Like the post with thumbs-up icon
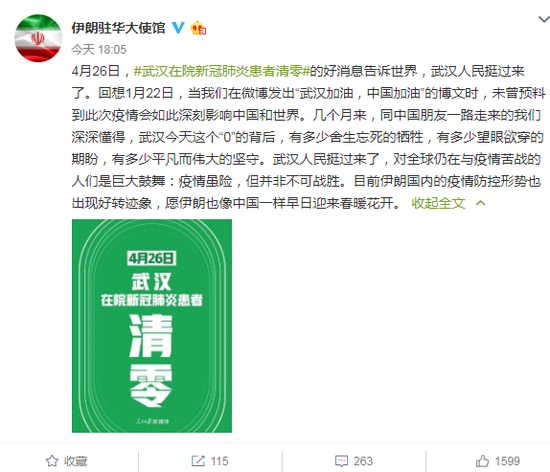 [x=482, y=461]
